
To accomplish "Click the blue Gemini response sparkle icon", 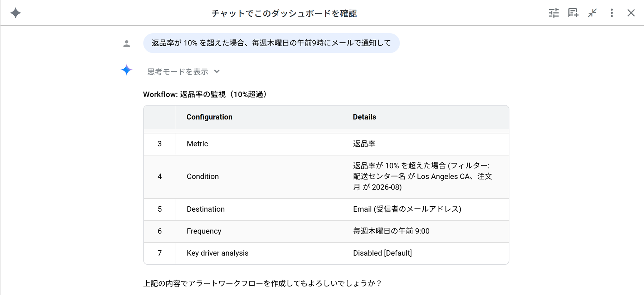I will 126,70.
